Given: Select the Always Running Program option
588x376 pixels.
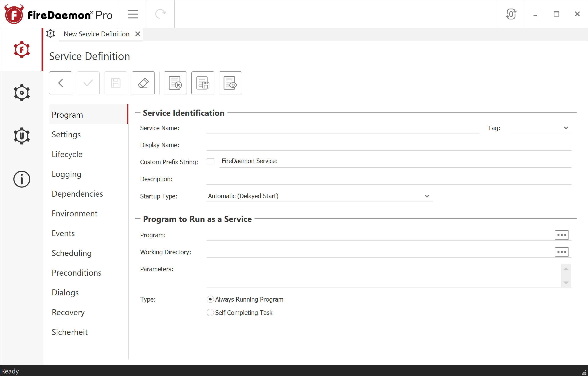Looking at the screenshot, I should click(210, 299).
